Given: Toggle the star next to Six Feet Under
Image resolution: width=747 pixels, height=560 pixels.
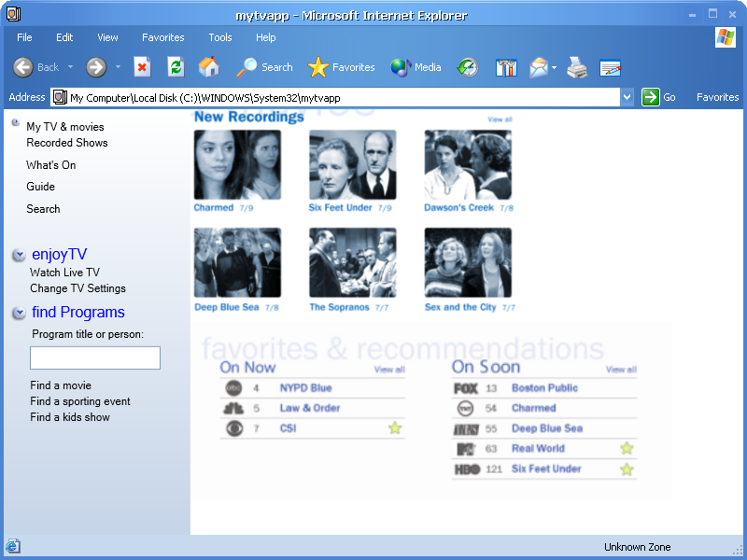Looking at the screenshot, I should 627,469.
